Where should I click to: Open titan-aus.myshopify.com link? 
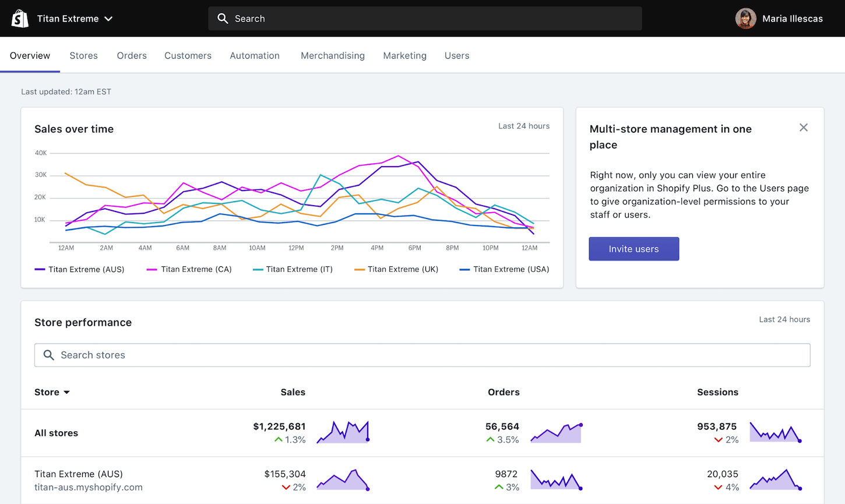click(x=89, y=487)
